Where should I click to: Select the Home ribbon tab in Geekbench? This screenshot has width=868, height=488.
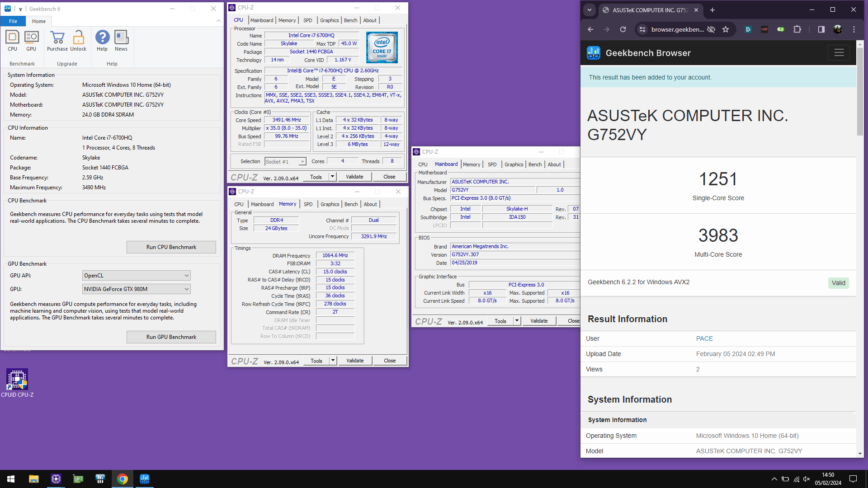(39, 21)
